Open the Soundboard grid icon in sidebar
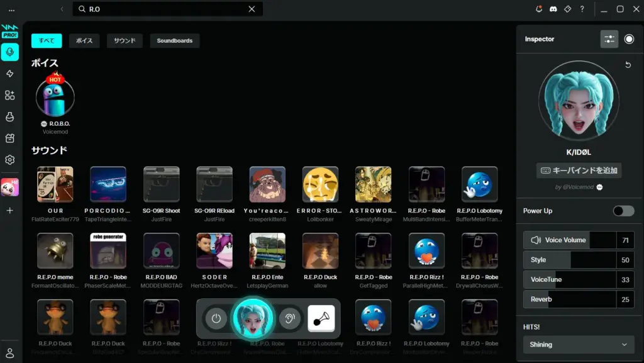The height and width of the screenshot is (363, 644). (9, 95)
